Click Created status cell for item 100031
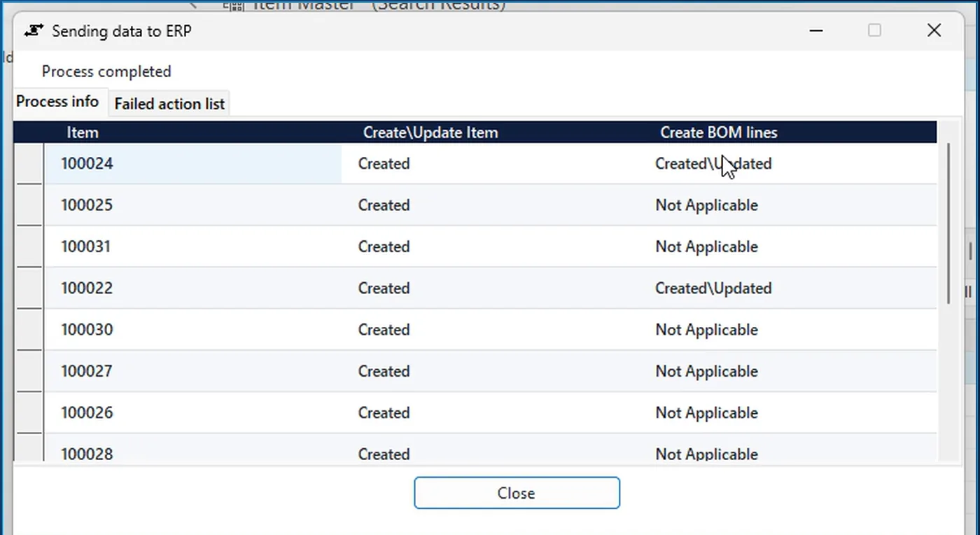Image resolution: width=980 pixels, height=535 pixels. coord(490,246)
